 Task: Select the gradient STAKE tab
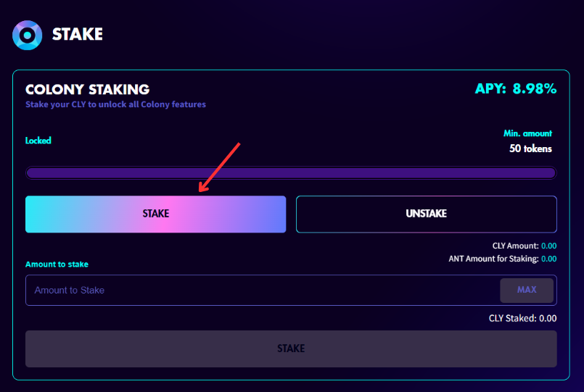point(156,214)
